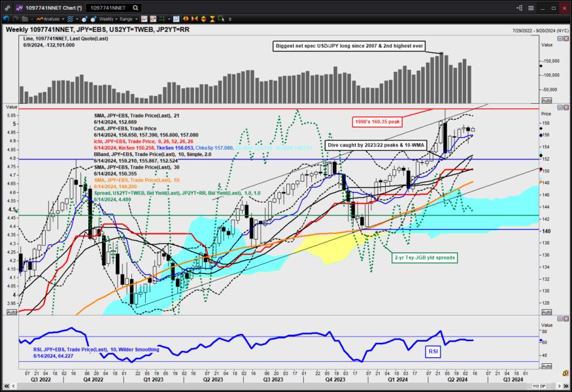The height and width of the screenshot is (392, 572).
Task: Open the Analysis dropdown menu
Action: pos(50,19)
